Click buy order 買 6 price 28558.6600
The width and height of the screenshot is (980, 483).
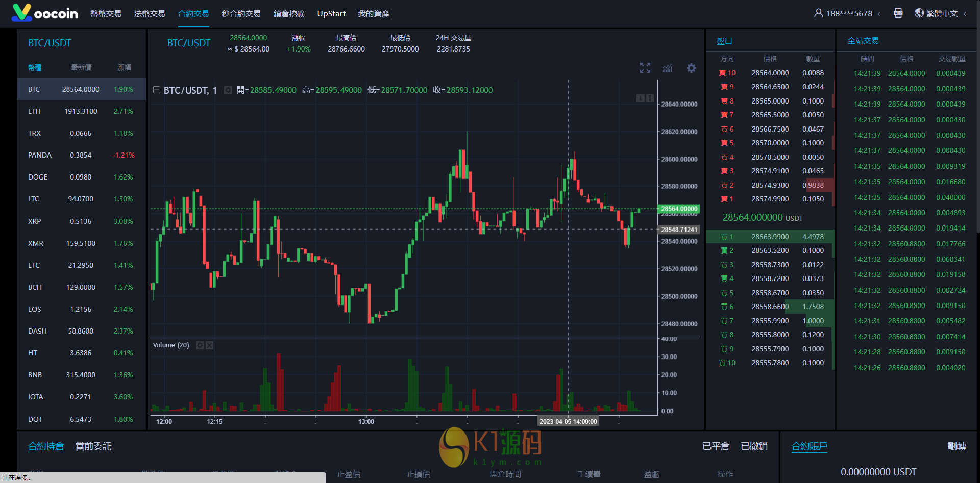pyautogui.click(x=770, y=307)
